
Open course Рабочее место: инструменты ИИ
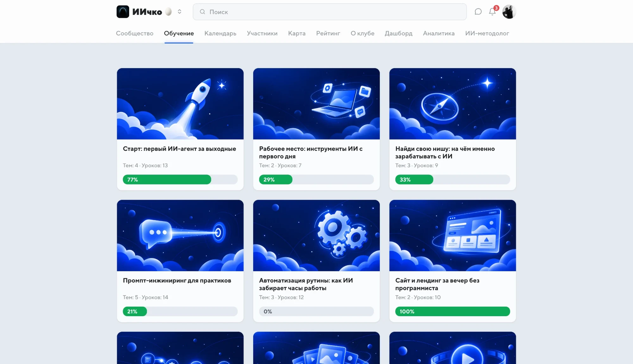click(x=311, y=152)
